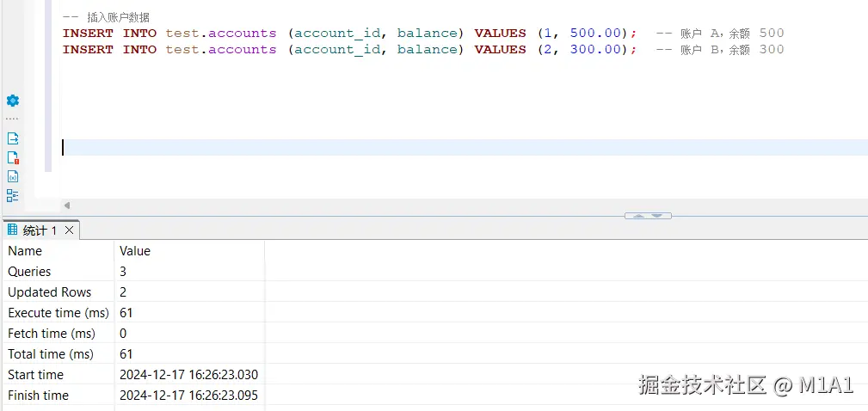Open SQL editor settings gear icon
This screenshot has height=411, width=868.
point(13,101)
